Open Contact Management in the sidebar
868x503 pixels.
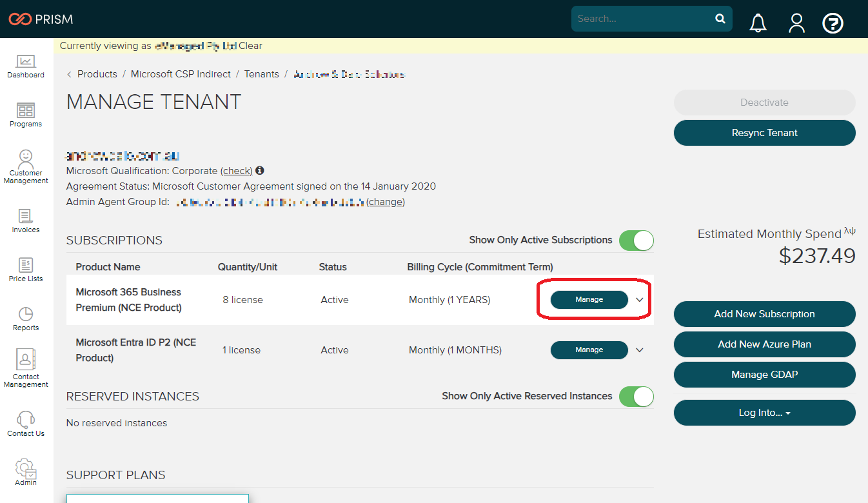(26, 369)
